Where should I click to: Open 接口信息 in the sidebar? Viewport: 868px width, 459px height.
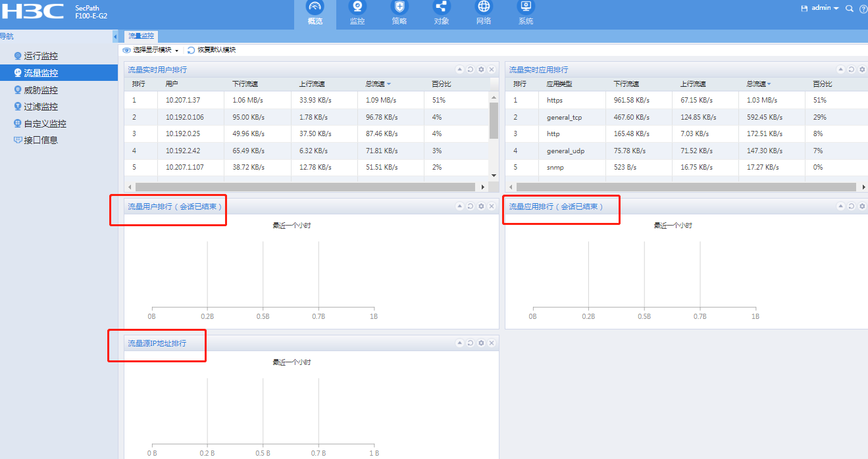pyautogui.click(x=41, y=140)
